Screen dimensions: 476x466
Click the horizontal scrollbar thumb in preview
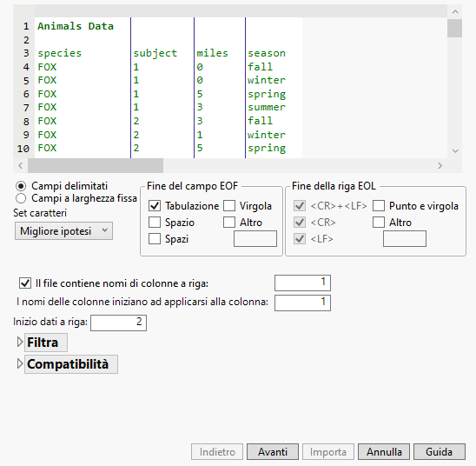coord(96,165)
